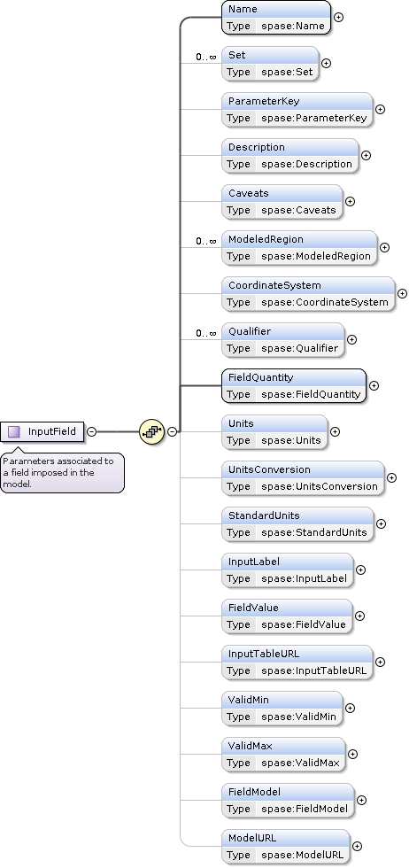Collapse the InputField node
Image resolution: width=409 pixels, height=868 pixels.
click(92, 431)
